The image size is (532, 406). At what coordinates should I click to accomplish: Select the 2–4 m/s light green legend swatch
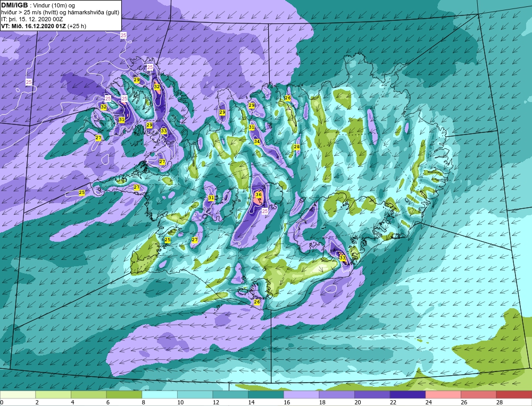[53, 394]
